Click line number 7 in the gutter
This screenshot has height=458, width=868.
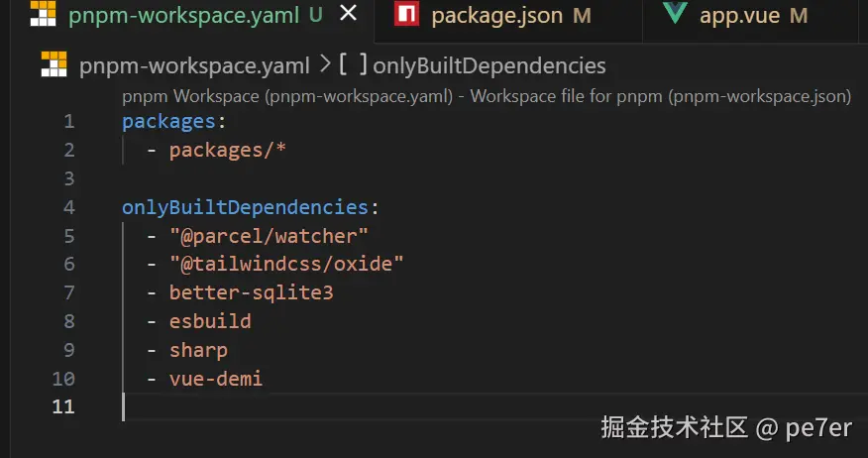69,292
